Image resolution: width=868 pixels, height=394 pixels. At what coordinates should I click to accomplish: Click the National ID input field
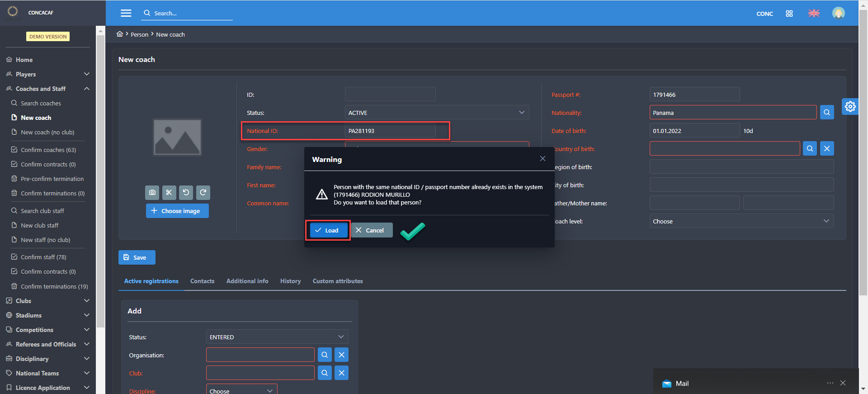390,131
